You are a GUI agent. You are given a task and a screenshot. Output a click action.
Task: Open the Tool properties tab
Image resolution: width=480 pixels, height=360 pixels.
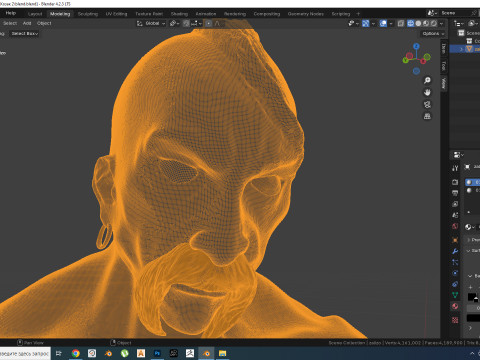pyautogui.click(x=455, y=168)
